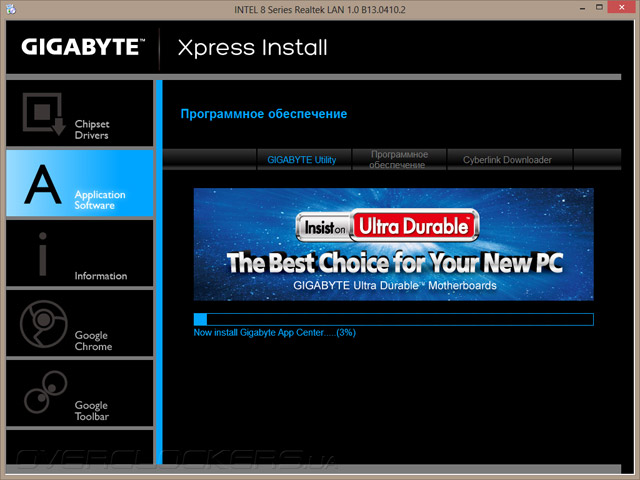This screenshot has height=480, width=640.
Task: Click the Xpress Install title text
Action: 253,48
